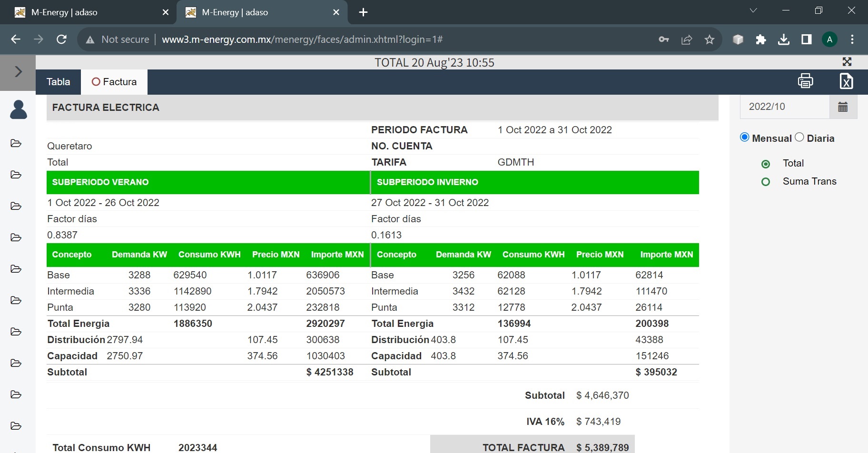Open a new browser tab
Viewport: 868px width, 453px height.
[x=363, y=12]
